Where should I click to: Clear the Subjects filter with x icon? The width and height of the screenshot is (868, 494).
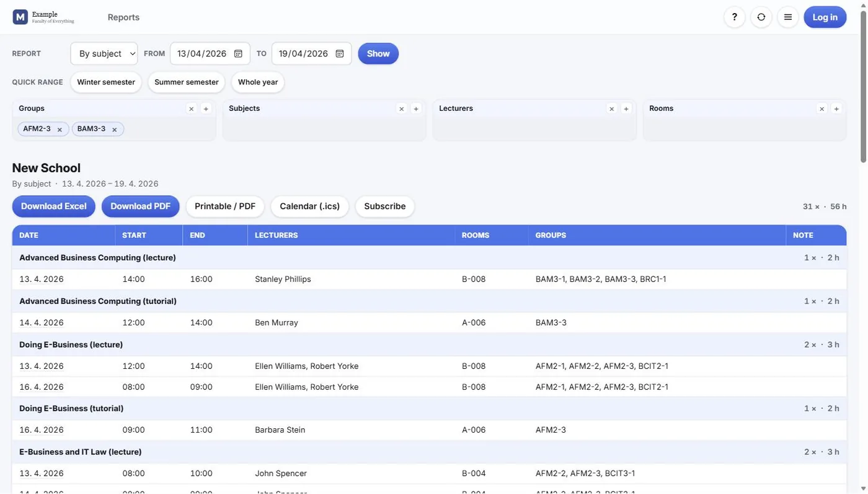pos(402,109)
